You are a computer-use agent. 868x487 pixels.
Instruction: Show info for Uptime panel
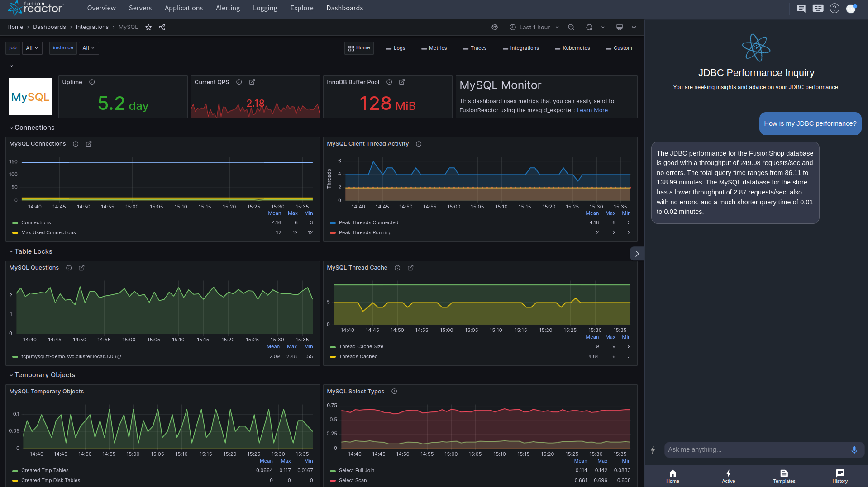click(x=92, y=82)
